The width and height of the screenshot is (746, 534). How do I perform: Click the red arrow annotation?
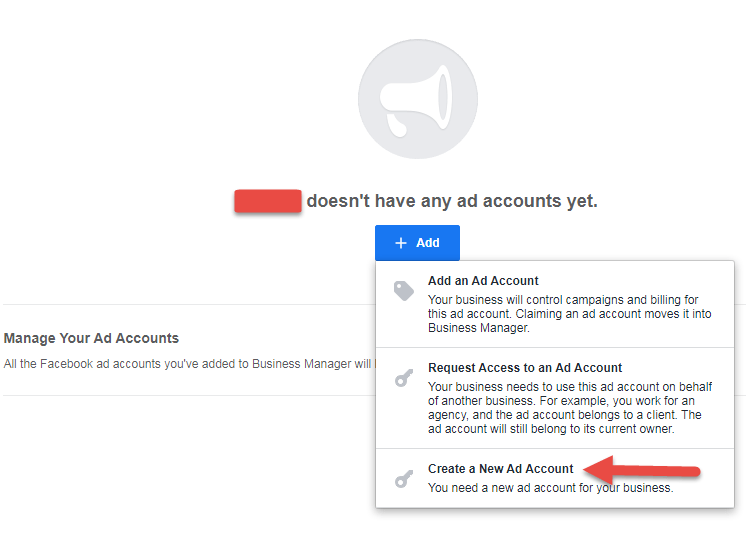(x=641, y=470)
